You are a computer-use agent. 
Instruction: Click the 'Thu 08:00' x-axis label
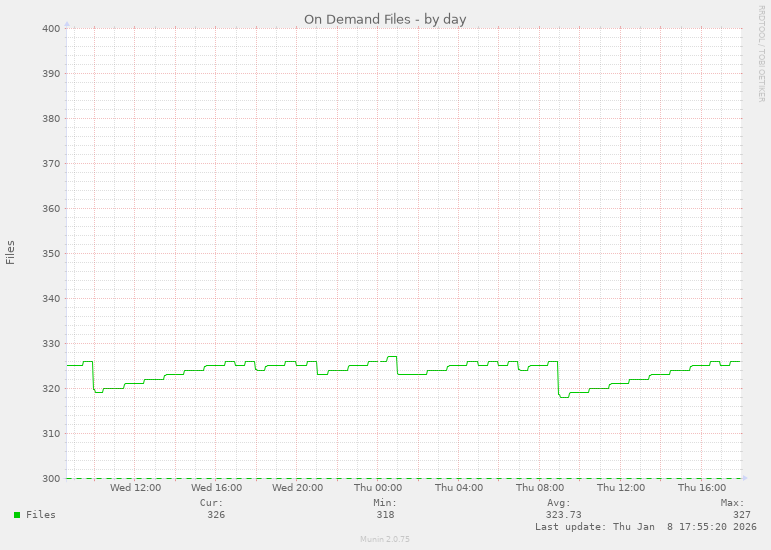[x=540, y=488]
